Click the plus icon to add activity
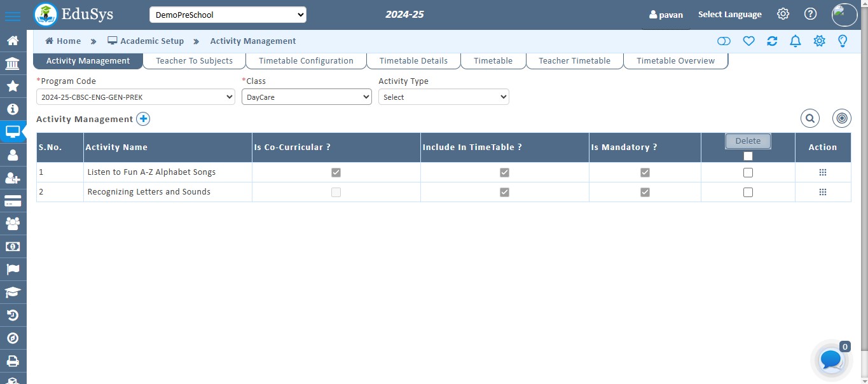 click(x=143, y=119)
